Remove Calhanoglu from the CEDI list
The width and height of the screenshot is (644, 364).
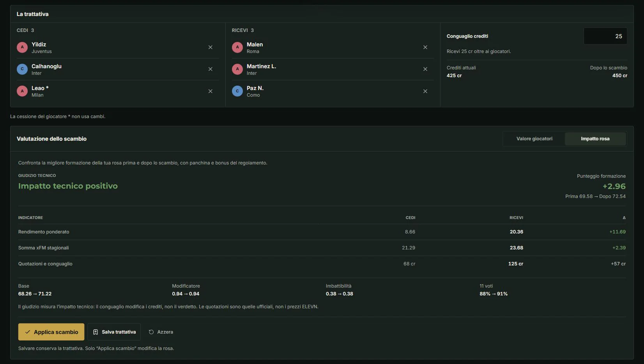[210, 69]
